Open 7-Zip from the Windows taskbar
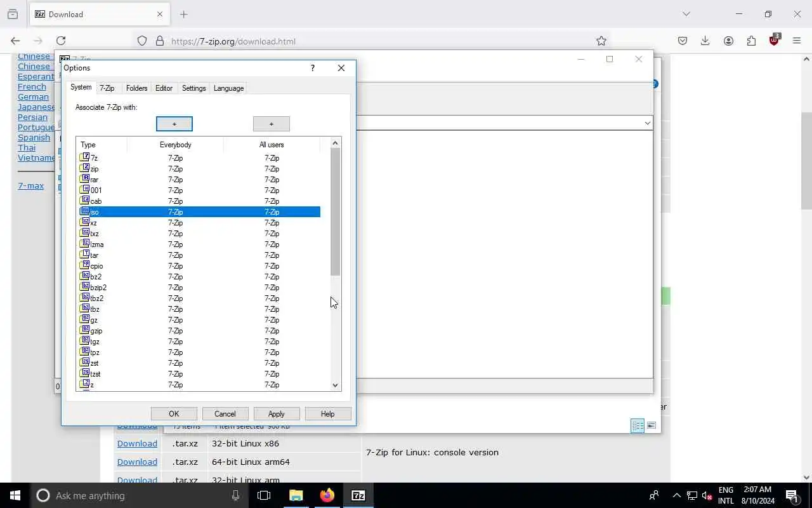 (358, 495)
